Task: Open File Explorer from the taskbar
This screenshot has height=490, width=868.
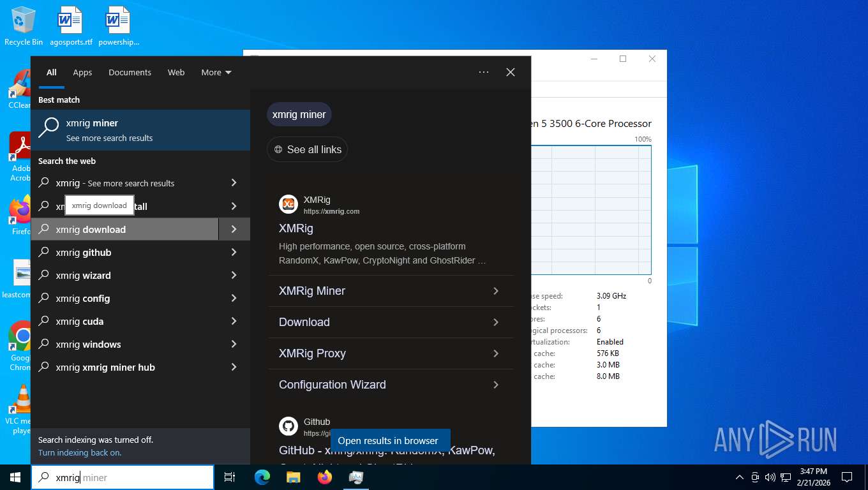Action: [x=293, y=477]
